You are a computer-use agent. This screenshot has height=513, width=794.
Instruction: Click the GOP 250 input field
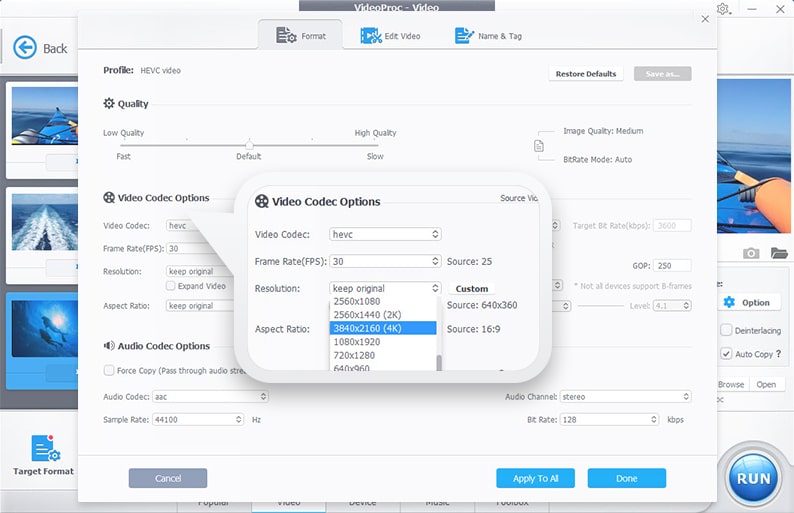pos(672,265)
